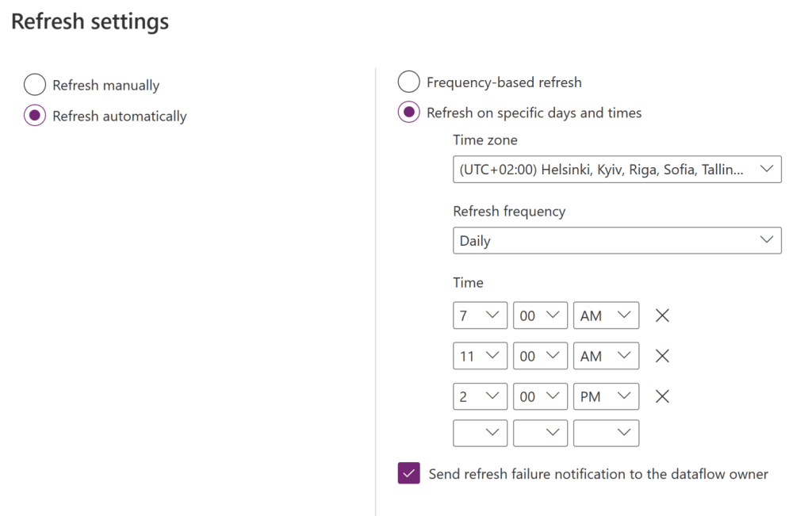
Task: Remove the 7:00 AM refresh time
Action: (663, 315)
